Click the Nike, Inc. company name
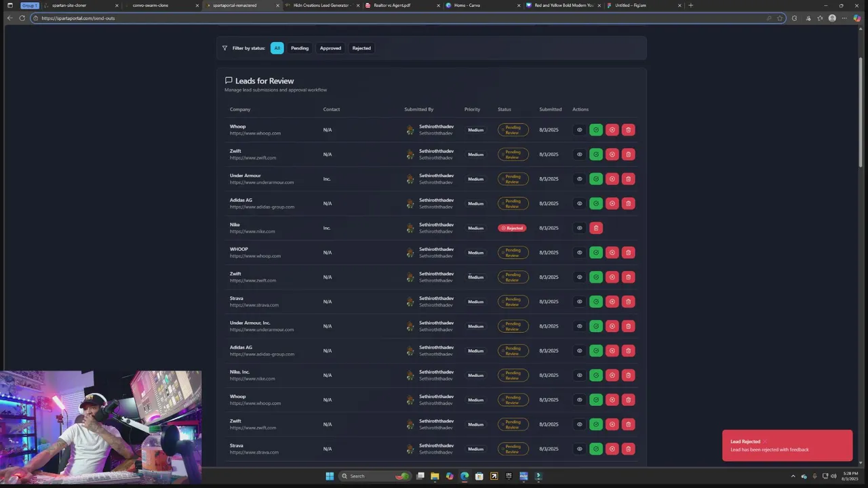 pos(239,372)
